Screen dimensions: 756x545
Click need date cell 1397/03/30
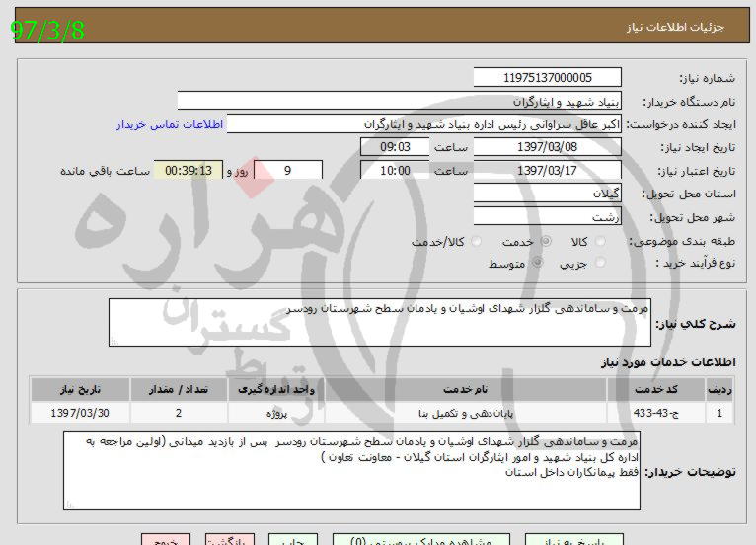pos(80,413)
